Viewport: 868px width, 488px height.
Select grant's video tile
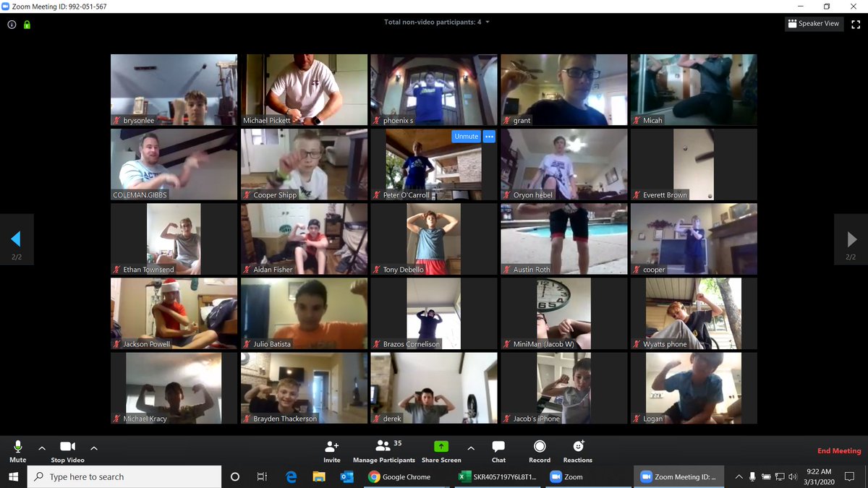click(564, 90)
